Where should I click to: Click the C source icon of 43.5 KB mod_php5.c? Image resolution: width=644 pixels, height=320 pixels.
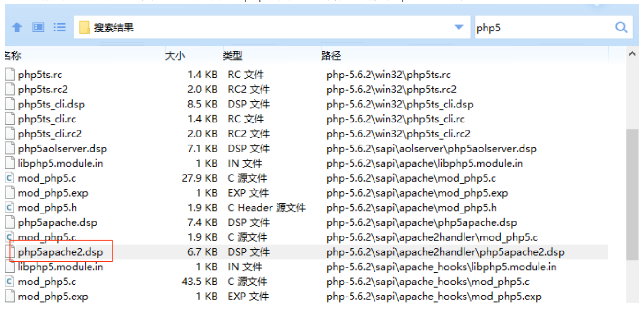tap(10, 282)
